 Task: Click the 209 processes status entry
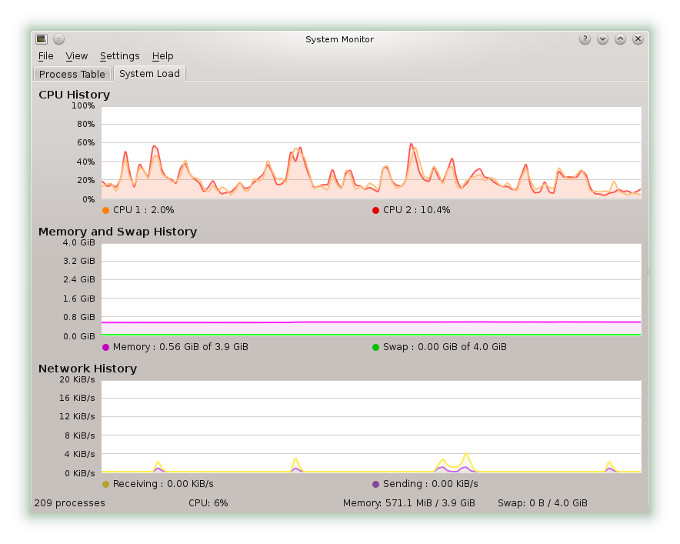click(x=70, y=503)
